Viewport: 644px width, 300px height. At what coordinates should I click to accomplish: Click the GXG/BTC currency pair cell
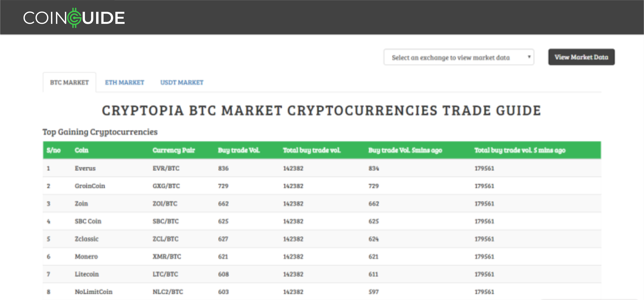coord(166,186)
